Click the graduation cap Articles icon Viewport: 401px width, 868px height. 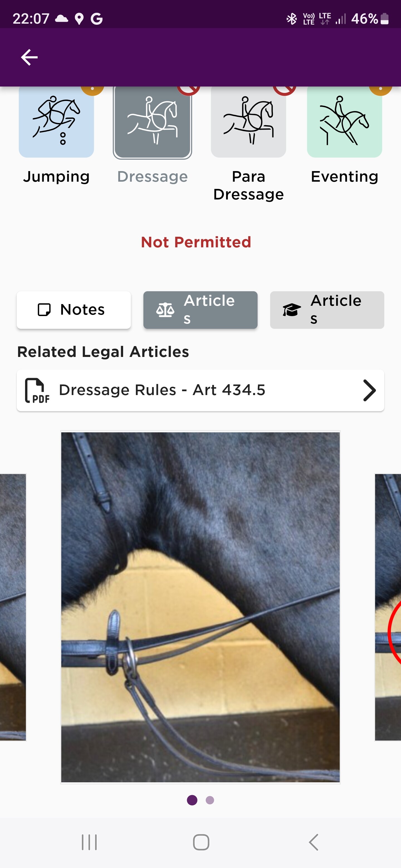click(x=292, y=310)
